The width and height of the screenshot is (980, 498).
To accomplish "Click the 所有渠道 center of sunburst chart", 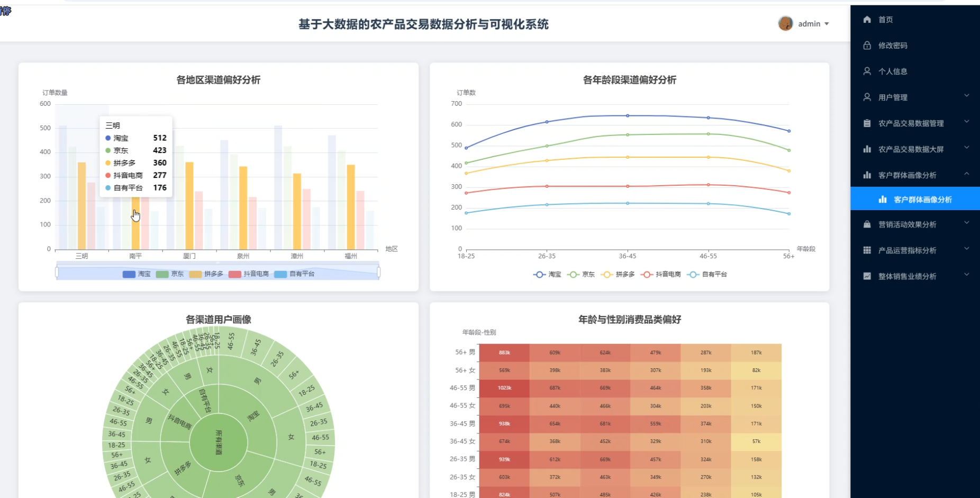I will 219,442.
